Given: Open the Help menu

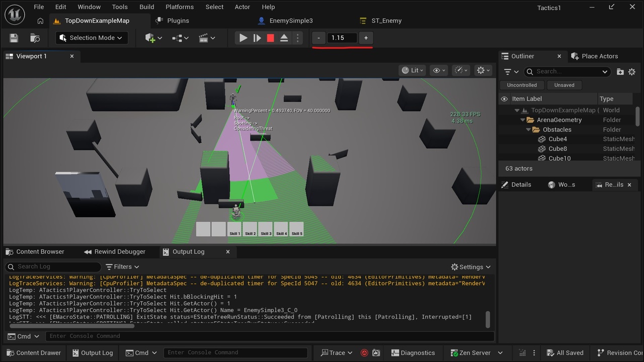Looking at the screenshot, I should coord(268,7).
